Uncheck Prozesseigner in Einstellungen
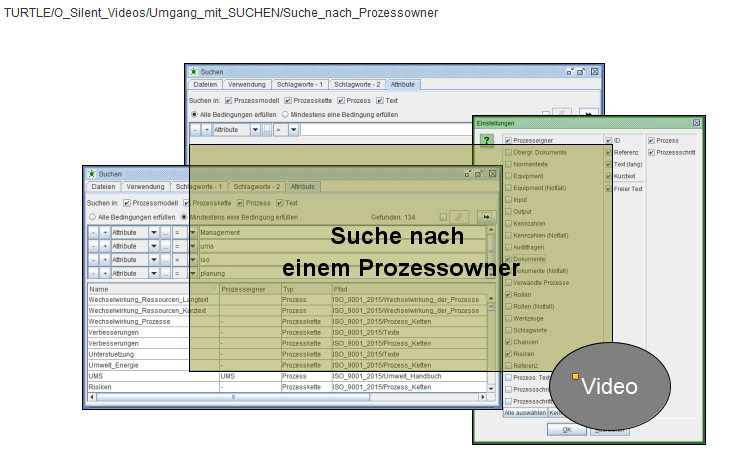 click(508, 140)
